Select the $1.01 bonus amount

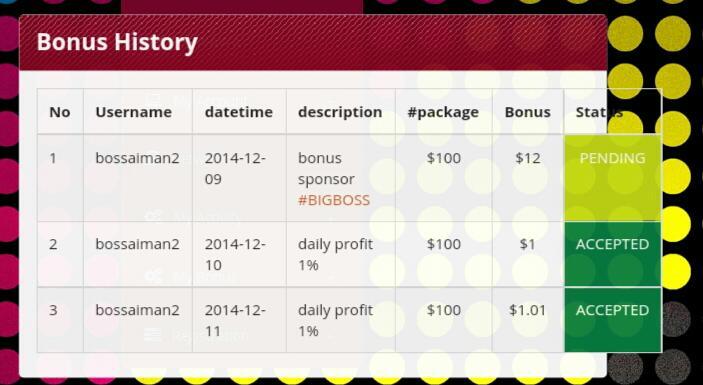[x=528, y=310]
